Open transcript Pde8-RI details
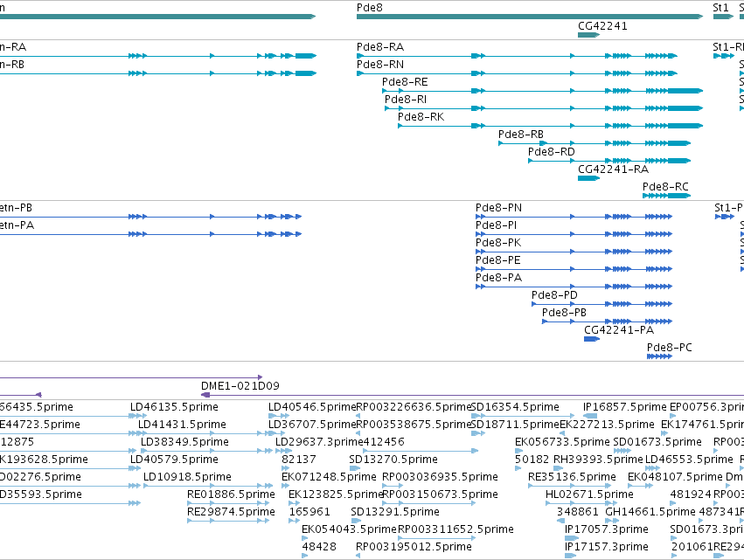This screenshot has width=744, height=560. click(x=405, y=100)
